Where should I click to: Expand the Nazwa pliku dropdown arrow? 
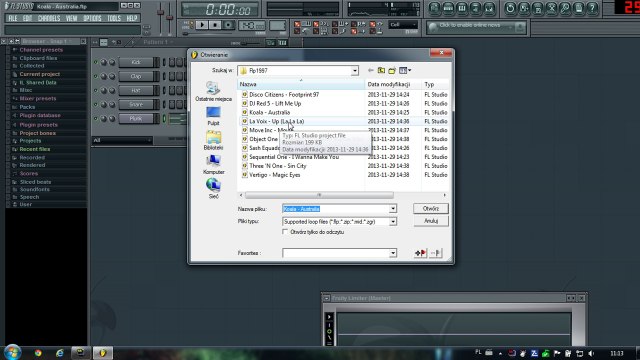pyautogui.click(x=392, y=209)
